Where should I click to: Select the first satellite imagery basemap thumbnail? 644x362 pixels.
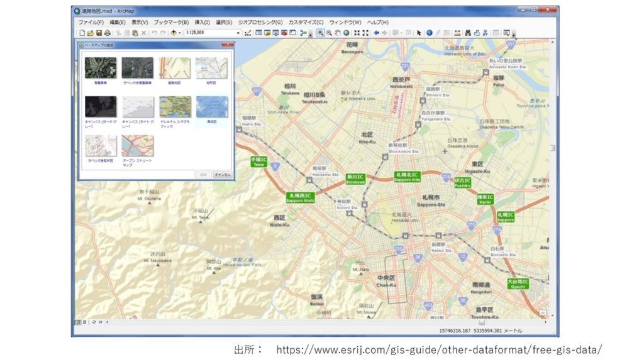pos(101,68)
